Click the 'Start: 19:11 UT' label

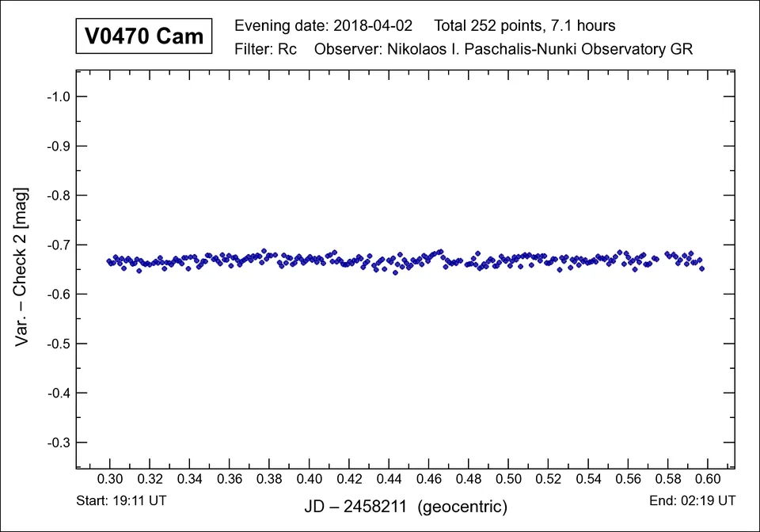pos(121,500)
